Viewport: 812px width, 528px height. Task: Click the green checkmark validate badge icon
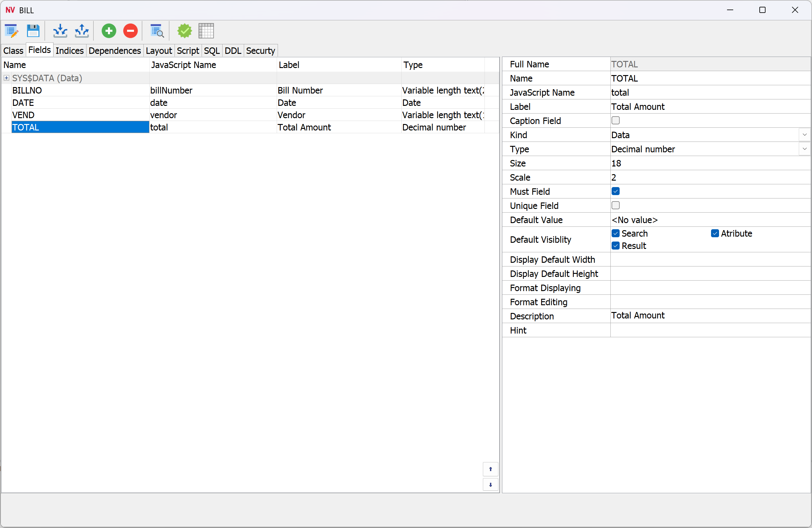pos(185,31)
